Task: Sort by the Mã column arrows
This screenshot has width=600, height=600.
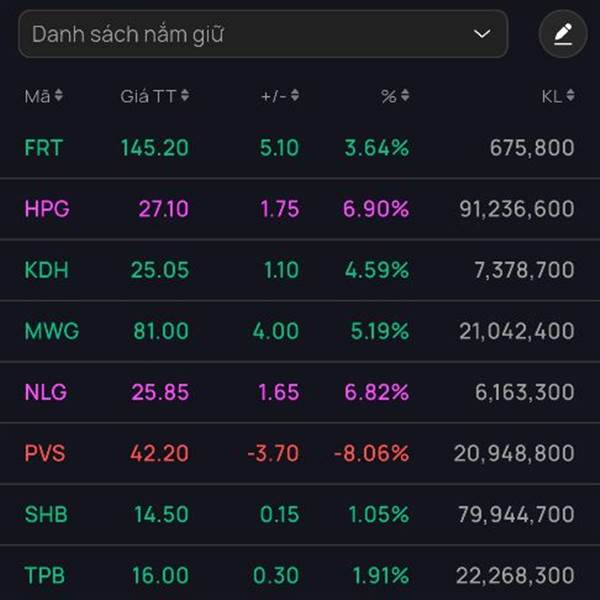Action: pos(59,96)
